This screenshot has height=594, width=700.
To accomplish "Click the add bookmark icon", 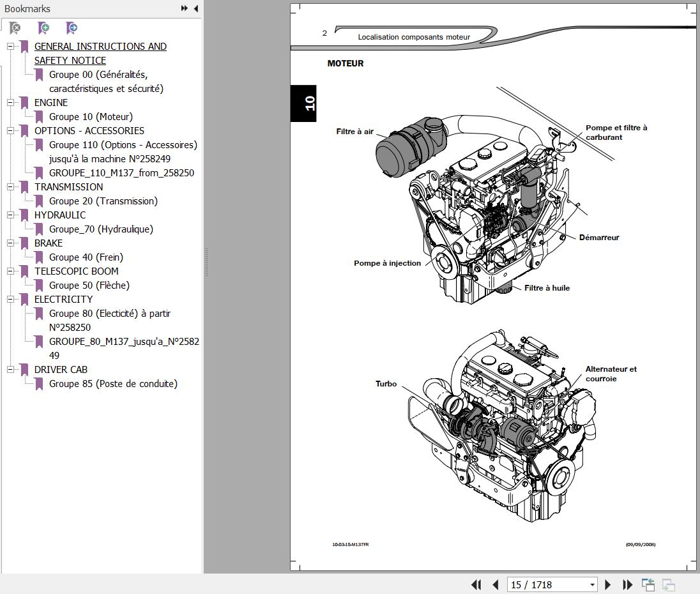I will 43,28.
